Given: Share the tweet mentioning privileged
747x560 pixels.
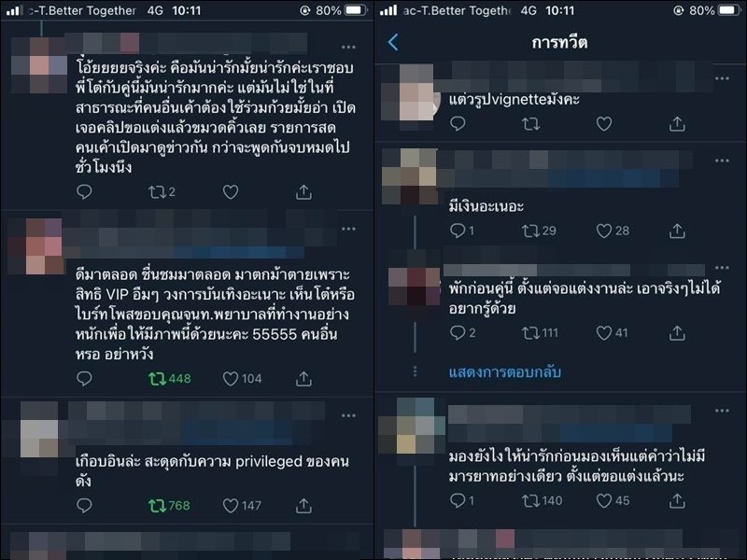Looking at the screenshot, I should pos(303,505).
